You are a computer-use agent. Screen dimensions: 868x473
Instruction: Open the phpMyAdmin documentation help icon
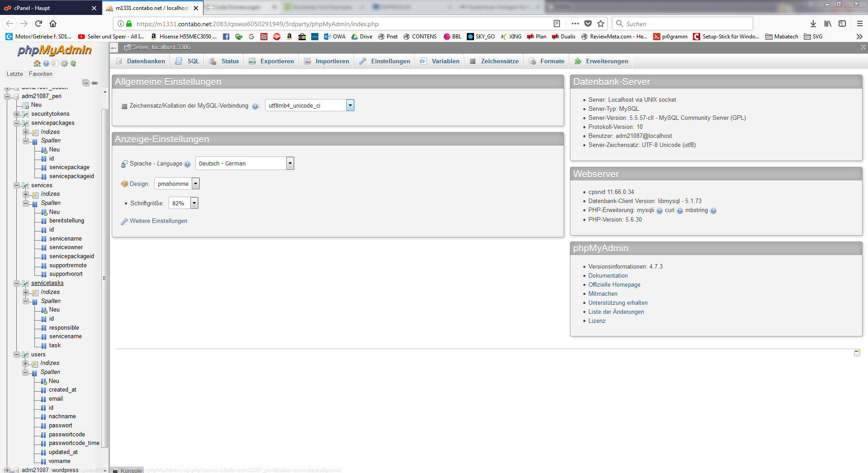click(x=46, y=64)
